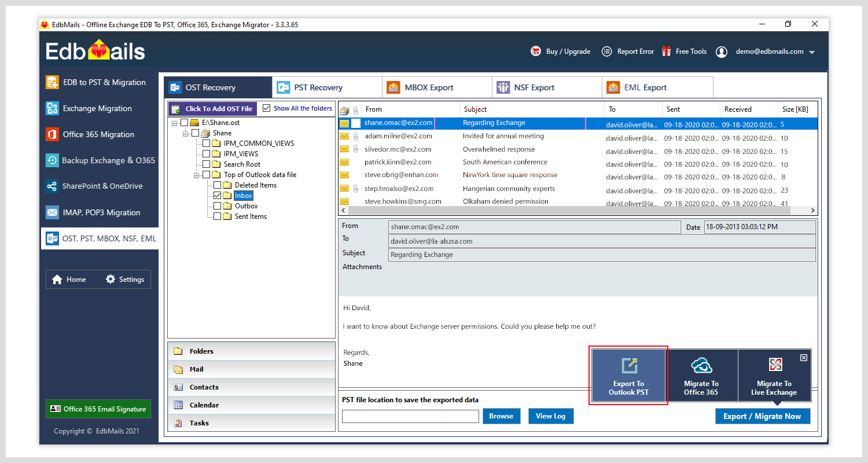Select the Migrate To Live Exchange icon
This screenshot has height=463, width=868.
coord(774,365)
